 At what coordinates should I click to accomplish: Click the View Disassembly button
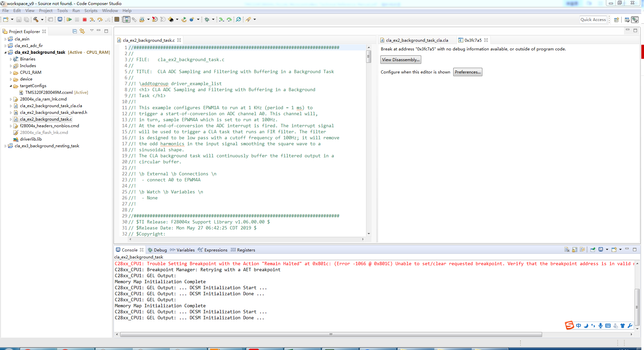coord(400,60)
